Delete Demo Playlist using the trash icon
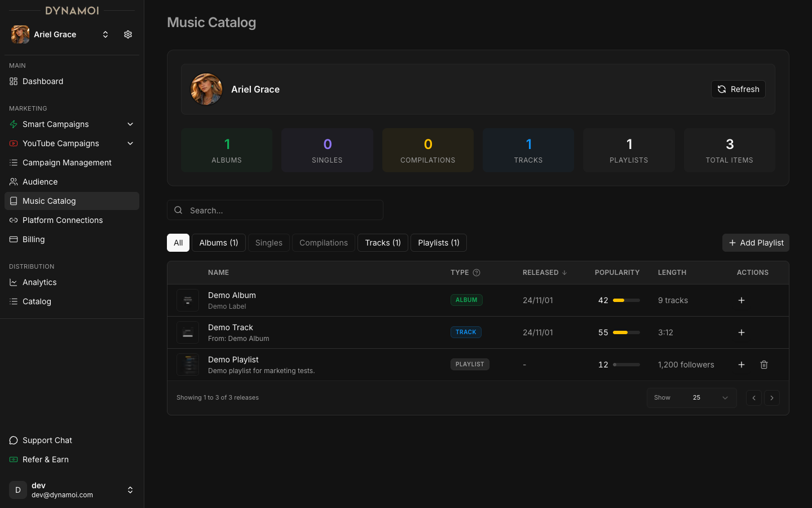The width and height of the screenshot is (812, 508). point(764,365)
